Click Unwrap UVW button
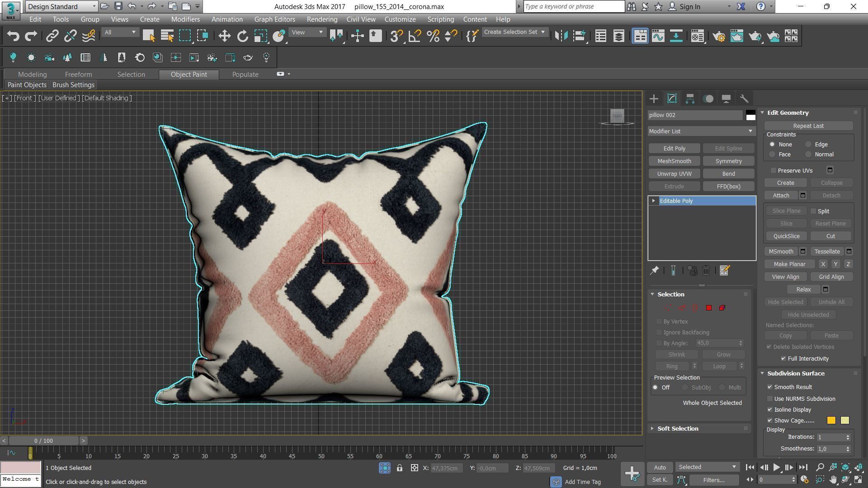Image resolution: width=868 pixels, height=488 pixels. (x=674, y=174)
